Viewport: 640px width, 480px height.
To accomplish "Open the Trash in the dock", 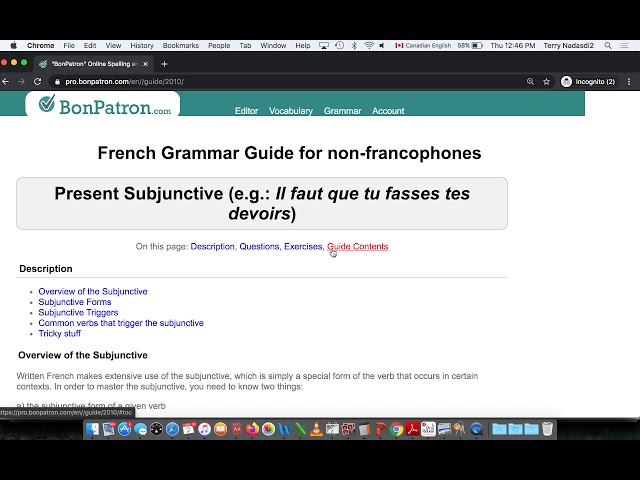I will [547, 429].
